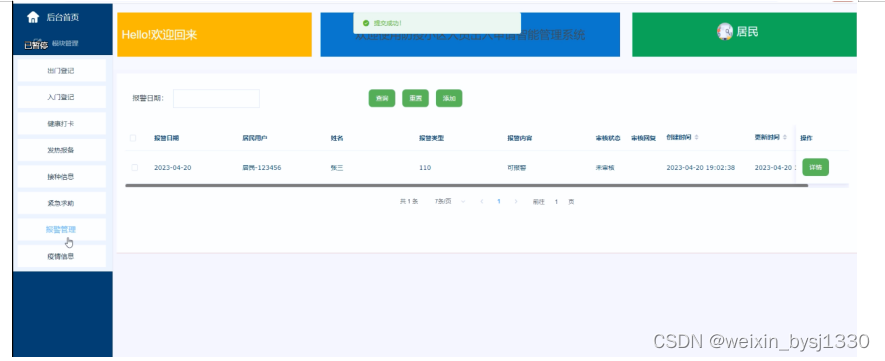885x361 pixels.
Task: Tick the select-all checkbox in table header
Action: click(133, 138)
